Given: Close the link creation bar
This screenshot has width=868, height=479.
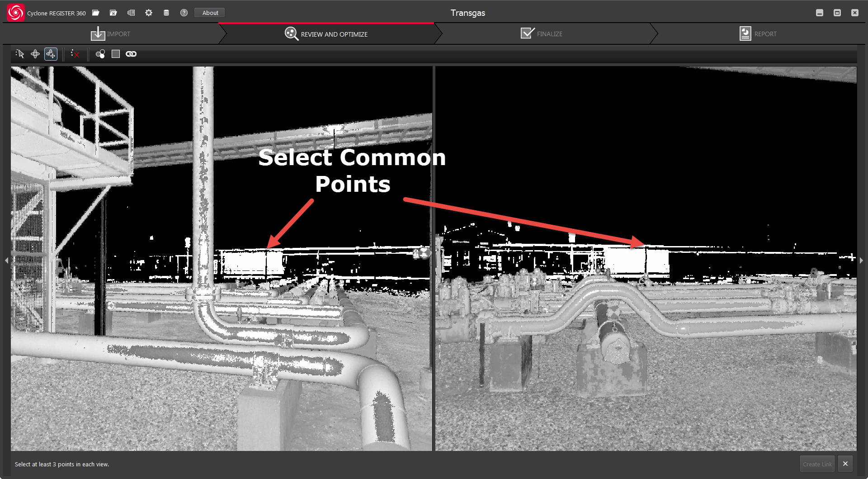Looking at the screenshot, I should pyautogui.click(x=845, y=464).
